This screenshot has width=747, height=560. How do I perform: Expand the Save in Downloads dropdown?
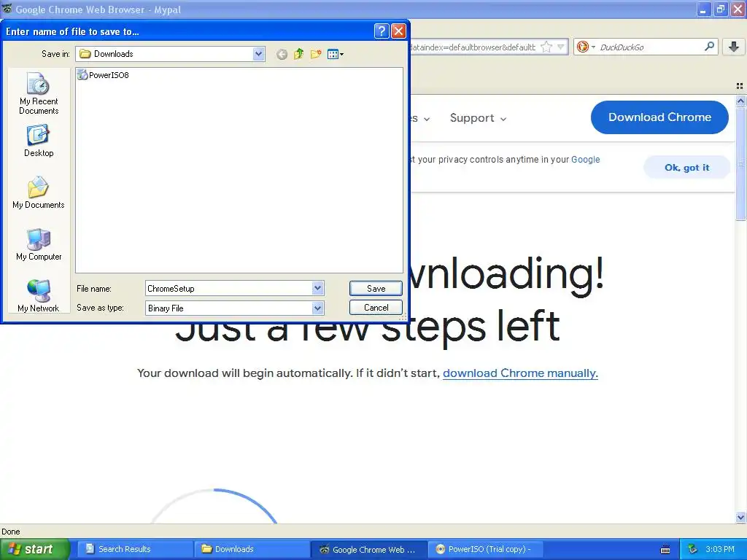258,54
